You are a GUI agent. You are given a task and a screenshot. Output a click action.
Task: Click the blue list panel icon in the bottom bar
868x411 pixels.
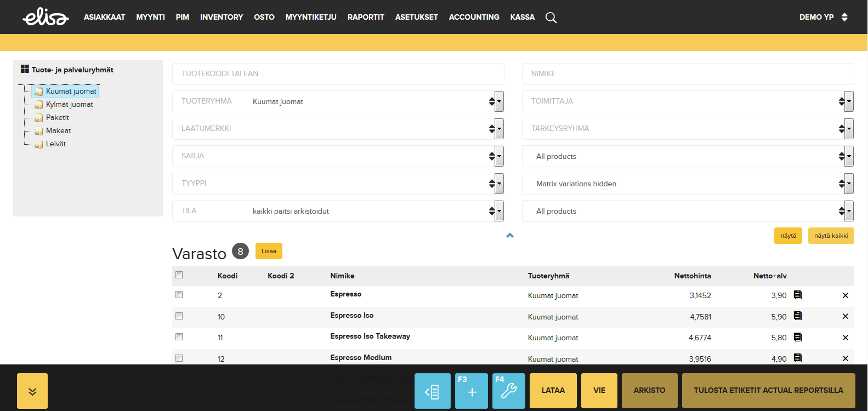tap(432, 391)
